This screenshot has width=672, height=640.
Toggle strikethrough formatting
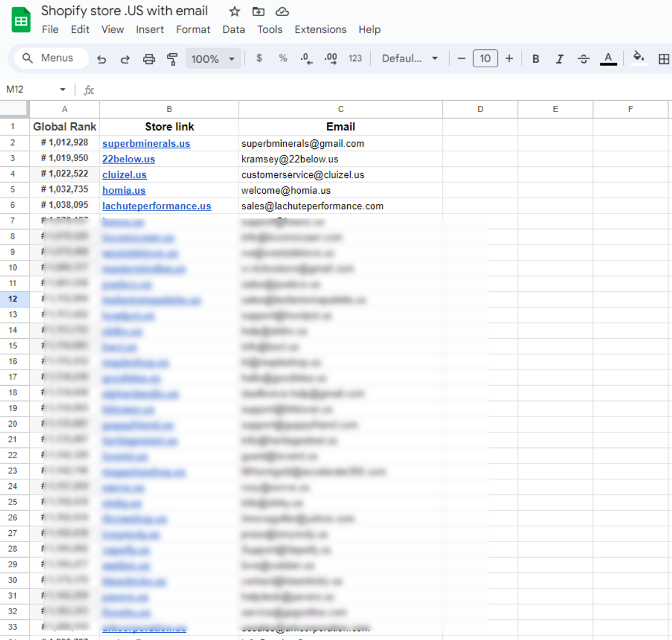[x=583, y=59]
